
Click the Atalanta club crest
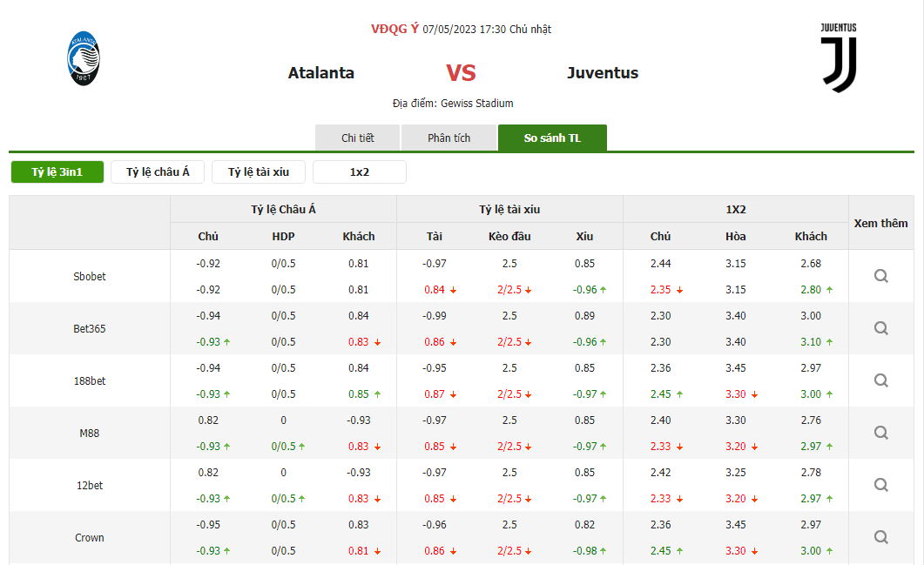pos(83,58)
